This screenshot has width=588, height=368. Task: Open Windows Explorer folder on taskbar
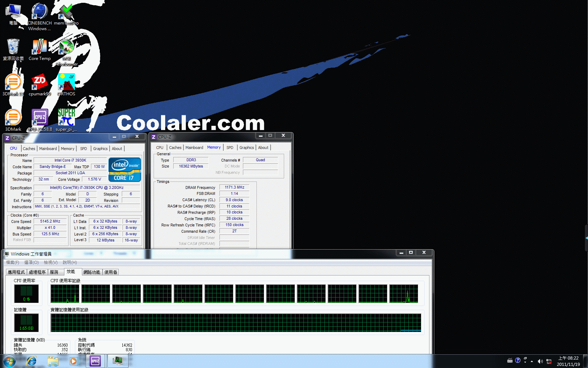click(52, 361)
